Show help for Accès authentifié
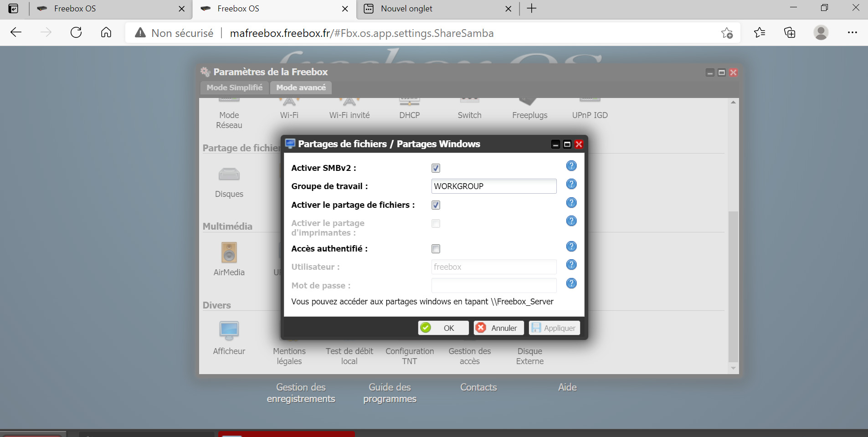The height and width of the screenshot is (437, 868). [571, 247]
